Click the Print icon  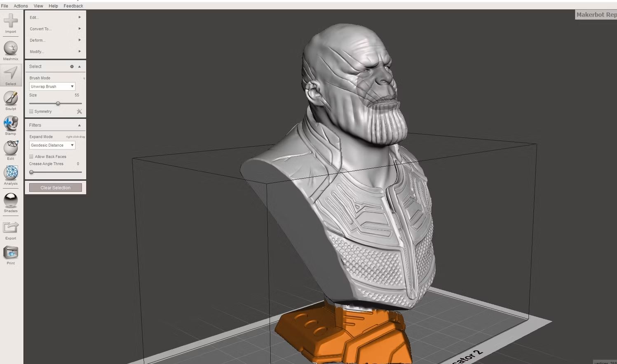(11, 252)
